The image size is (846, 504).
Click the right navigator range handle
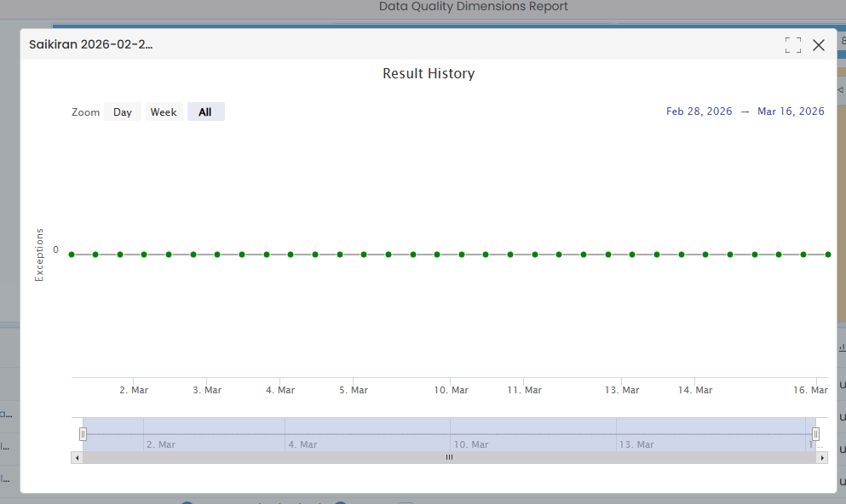[816, 434]
